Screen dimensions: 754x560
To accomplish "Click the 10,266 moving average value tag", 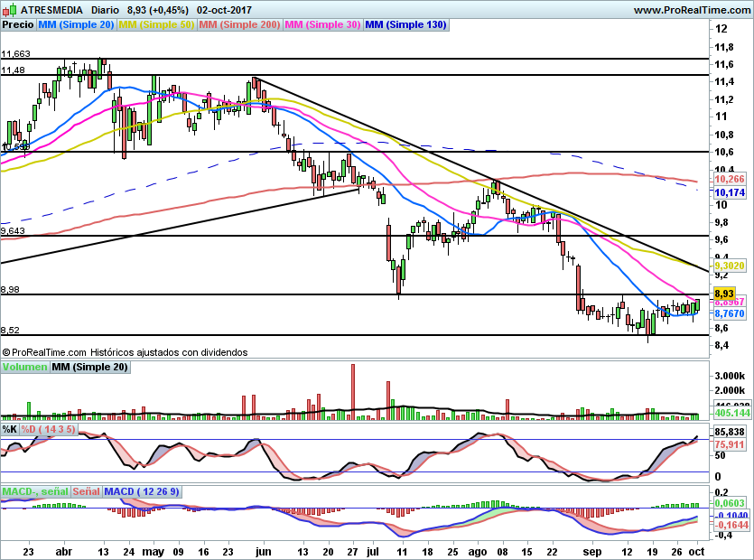I will [x=730, y=179].
